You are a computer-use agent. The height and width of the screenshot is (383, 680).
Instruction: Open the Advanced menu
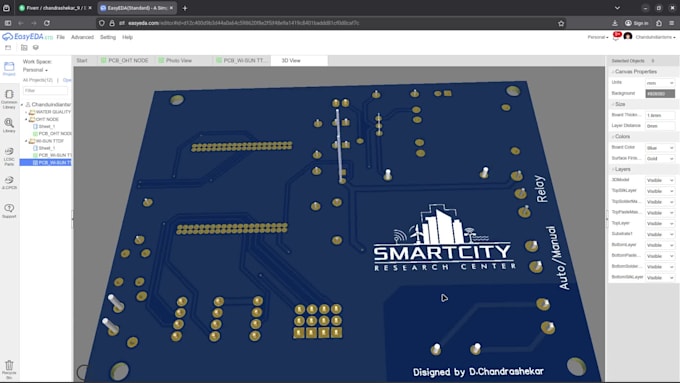click(82, 37)
